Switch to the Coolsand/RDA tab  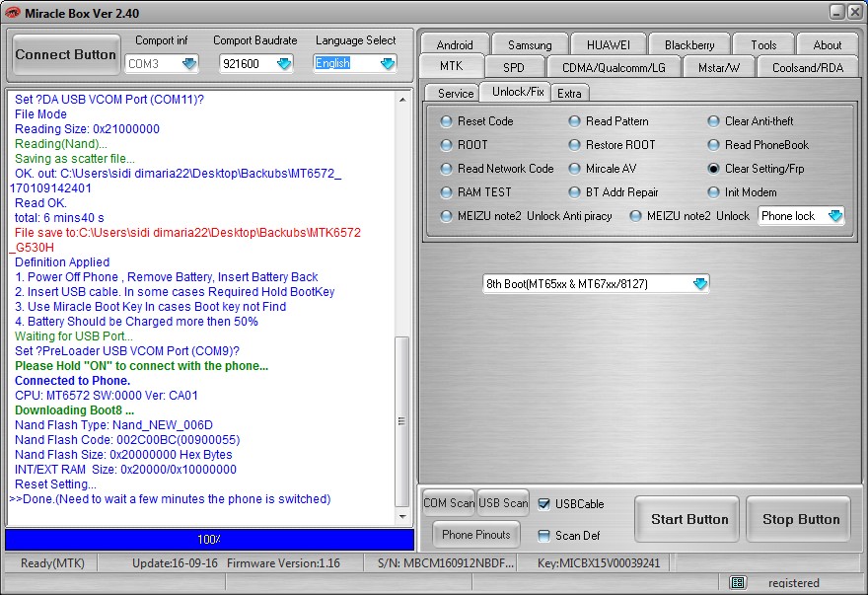pos(808,67)
